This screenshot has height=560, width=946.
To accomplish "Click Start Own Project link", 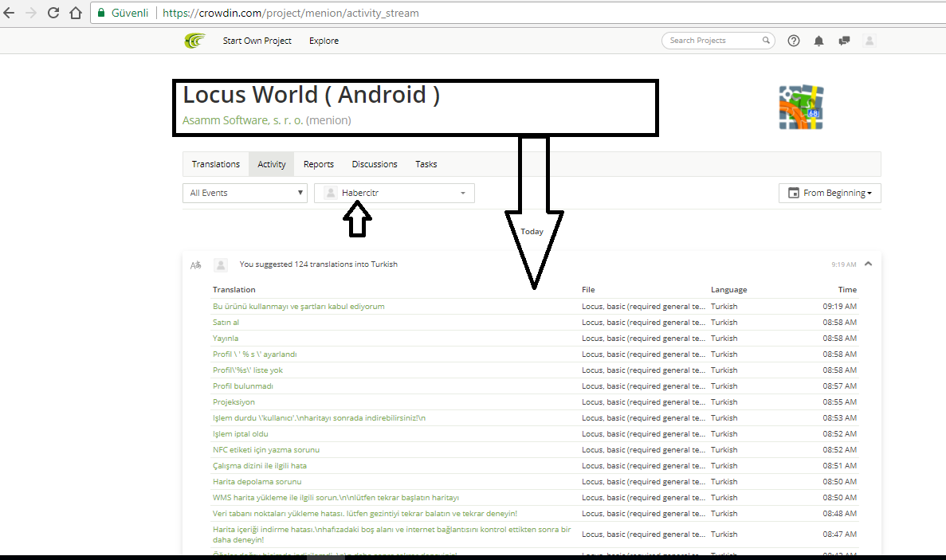I will pos(257,41).
